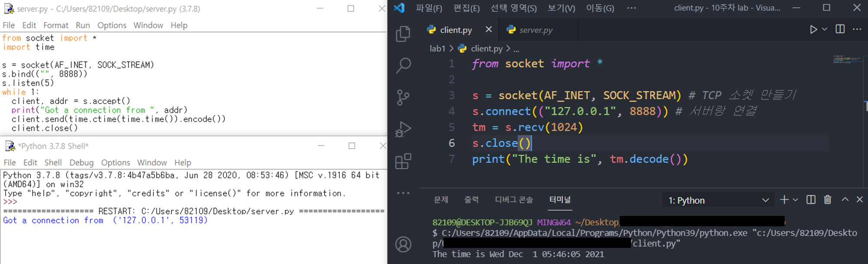Open Debug menu in Python Shell window

coord(82,163)
